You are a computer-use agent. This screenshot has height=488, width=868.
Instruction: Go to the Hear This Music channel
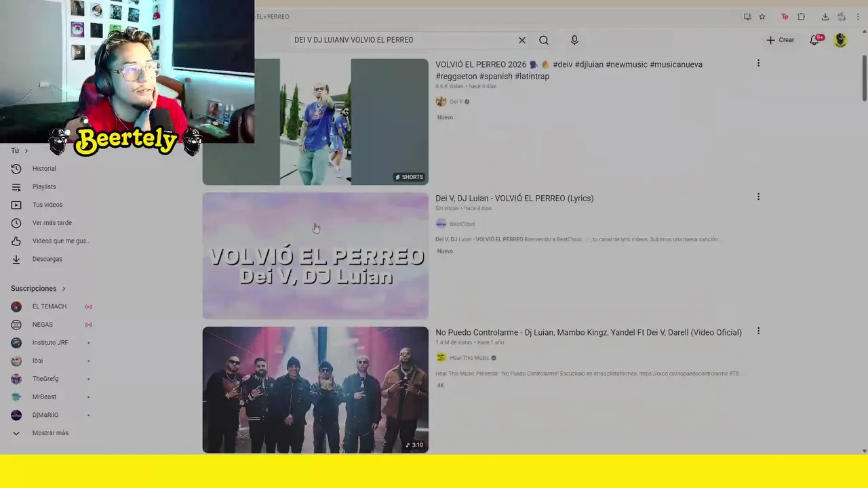click(x=469, y=358)
